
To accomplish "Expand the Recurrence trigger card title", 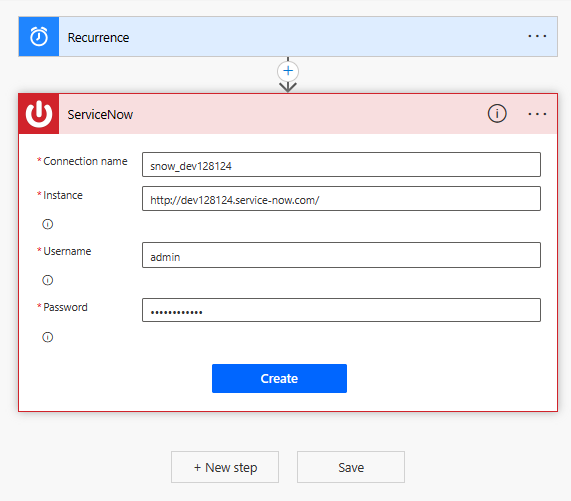I will pos(98,38).
